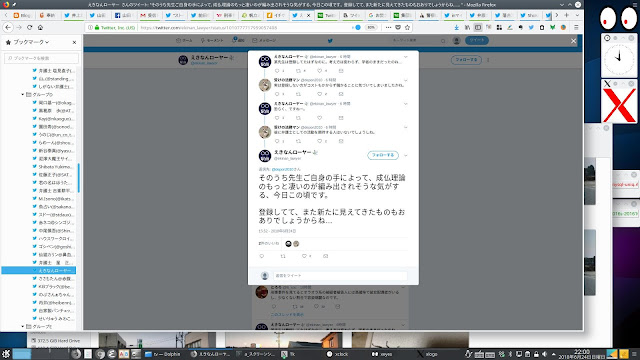Click the ツイート compose button in the Twitter nav
Image resolution: width=640 pixels, height=360 pixels.
point(477,40)
